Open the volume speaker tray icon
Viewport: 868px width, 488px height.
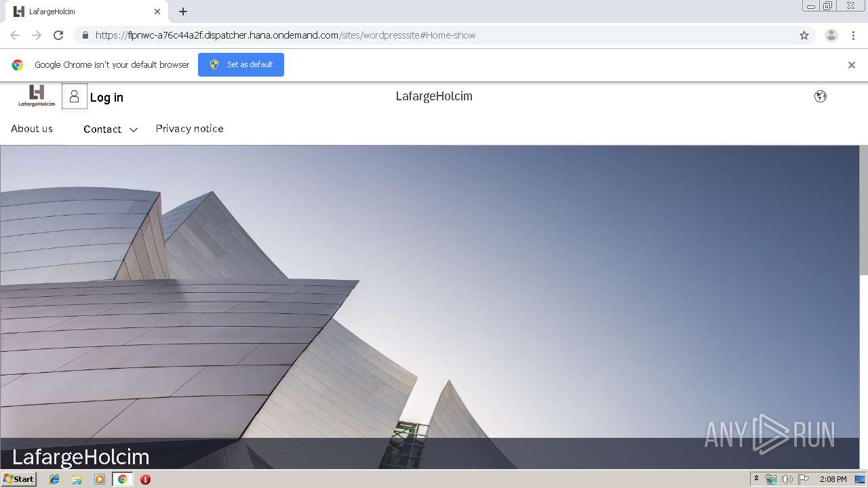click(x=787, y=479)
